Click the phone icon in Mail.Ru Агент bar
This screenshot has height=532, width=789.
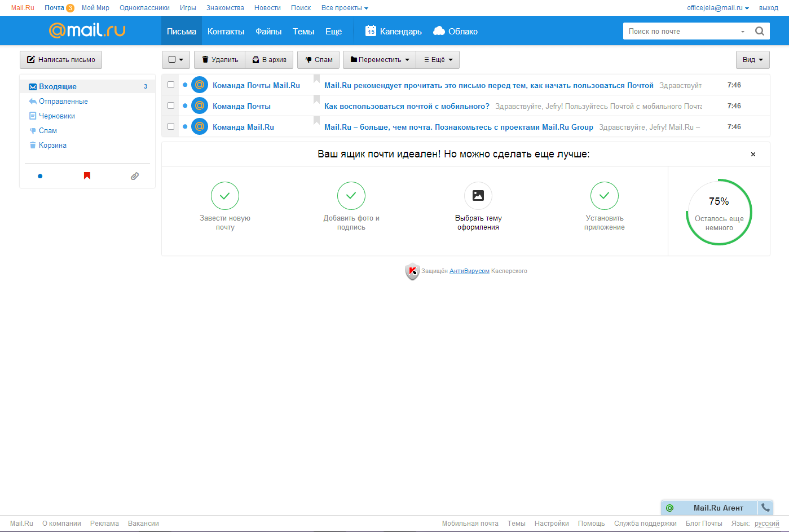pos(765,508)
